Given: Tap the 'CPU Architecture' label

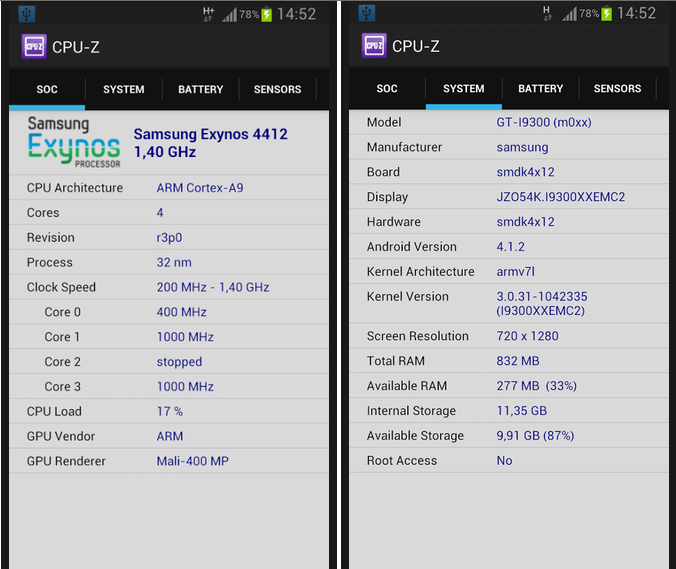Looking at the screenshot, I should click(x=75, y=188).
